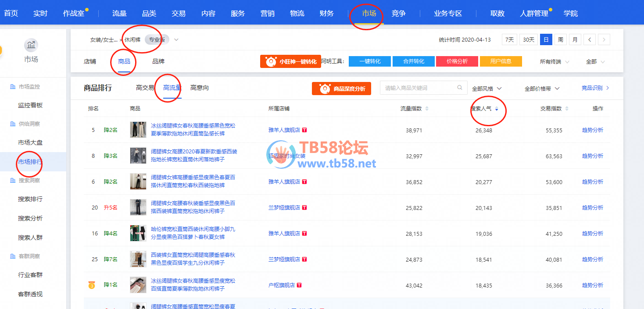644x309 pixels.
Task: Open 搜索分析 in sidebar
Action: (x=30, y=218)
